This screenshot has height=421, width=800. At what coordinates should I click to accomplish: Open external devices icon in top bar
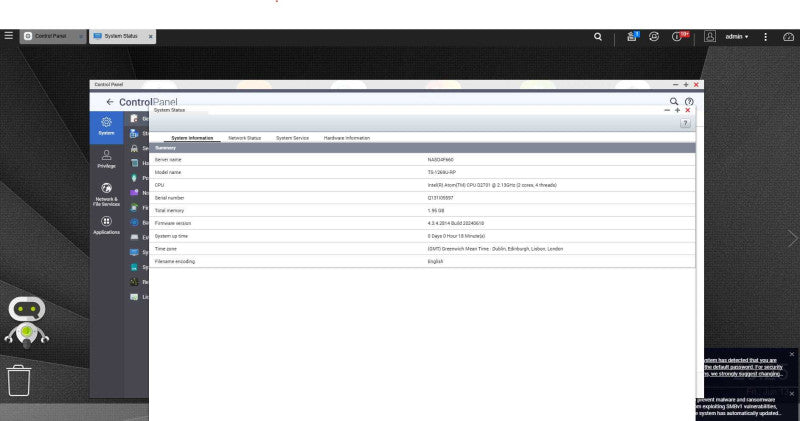click(654, 36)
